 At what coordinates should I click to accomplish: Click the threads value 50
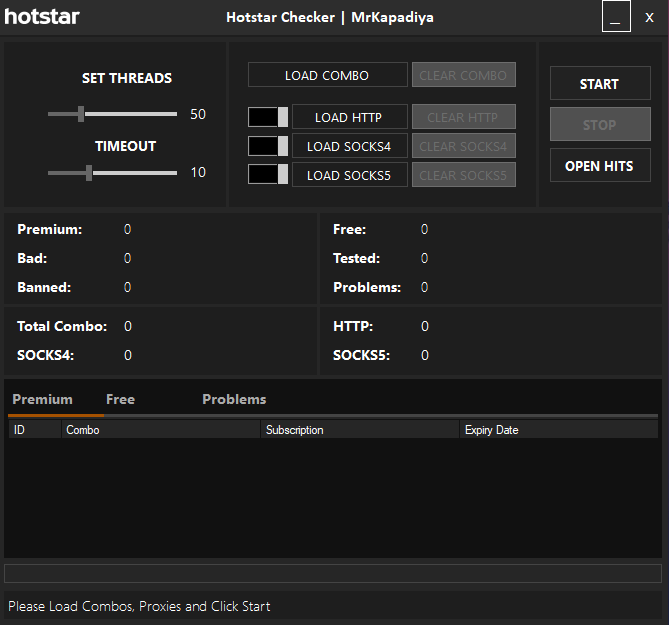[198, 114]
